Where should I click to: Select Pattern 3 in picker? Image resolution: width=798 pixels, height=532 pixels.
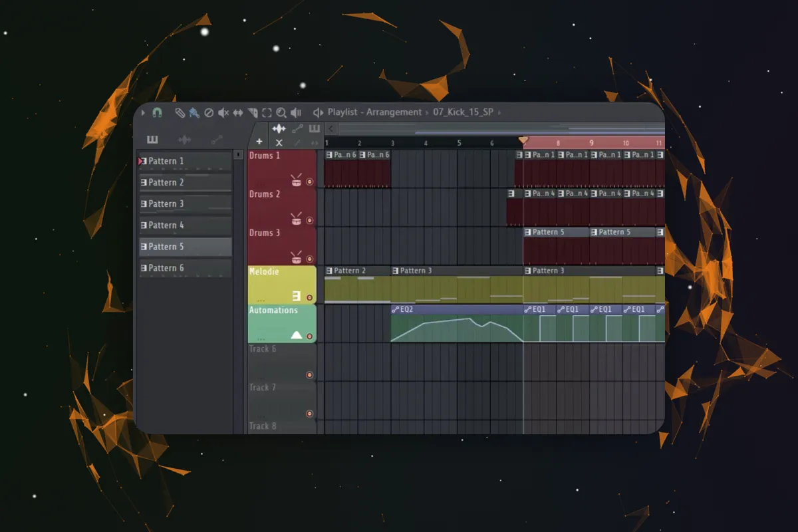tap(185, 203)
